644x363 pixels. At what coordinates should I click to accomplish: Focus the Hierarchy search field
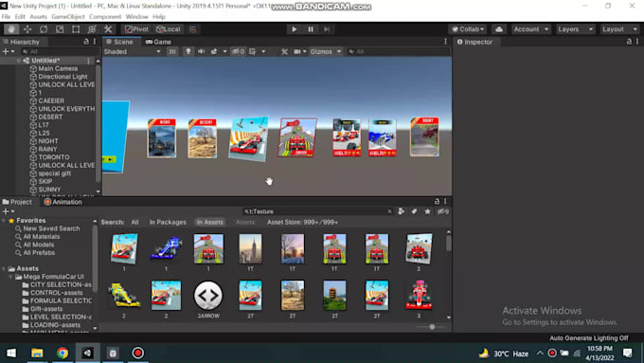60,52
